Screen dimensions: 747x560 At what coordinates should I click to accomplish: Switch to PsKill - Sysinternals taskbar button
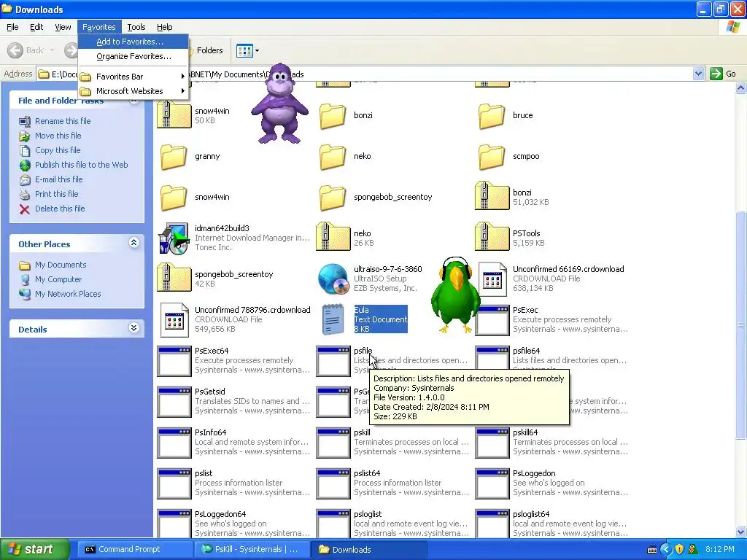(251, 549)
